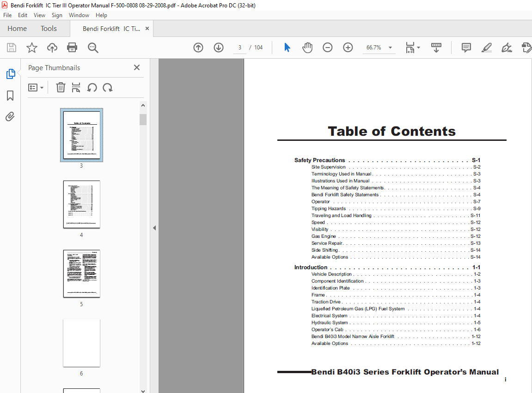The height and width of the screenshot is (393, 532).
Task: Click the Save file icon
Action: (x=12, y=48)
